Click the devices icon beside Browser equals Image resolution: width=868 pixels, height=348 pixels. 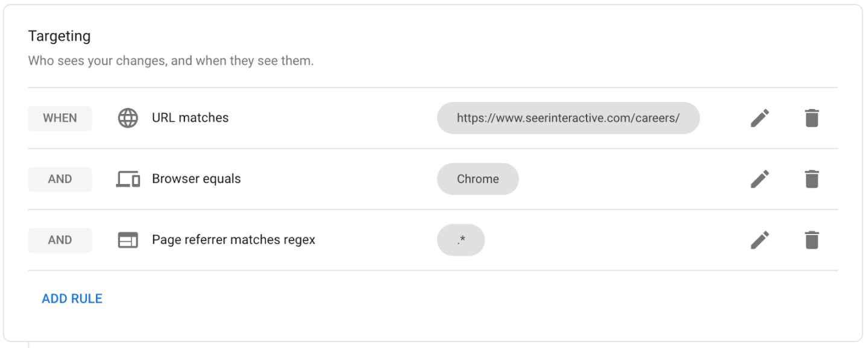pyautogui.click(x=128, y=179)
